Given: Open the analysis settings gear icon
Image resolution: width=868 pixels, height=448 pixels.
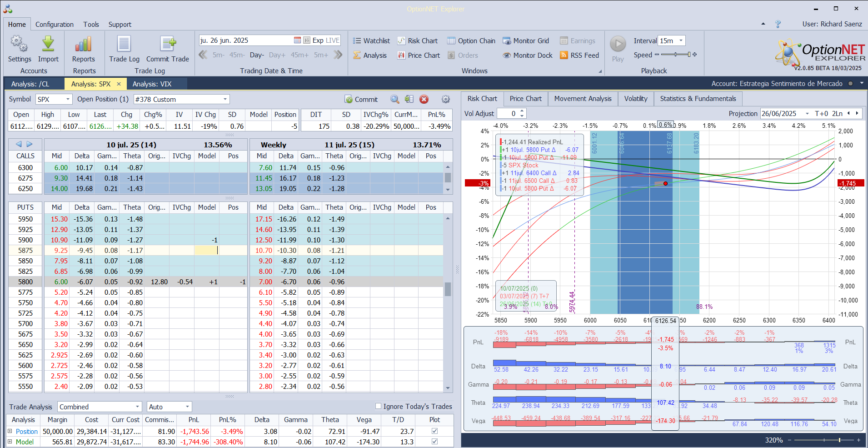Looking at the screenshot, I should point(446,99).
